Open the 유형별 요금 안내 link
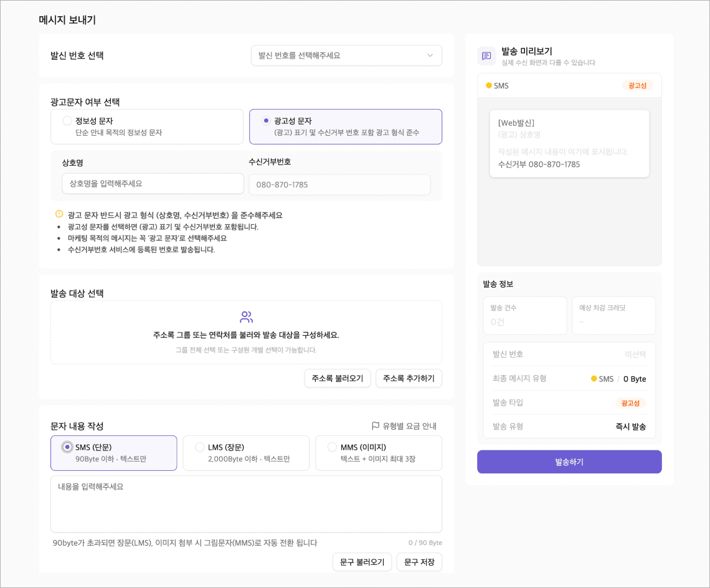The height and width of the screenshot is (588, 710). pos(404,426)
